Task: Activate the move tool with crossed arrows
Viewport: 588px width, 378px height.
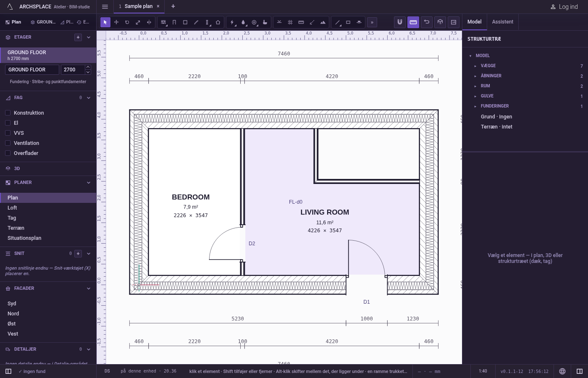Action: [x=116, y=22]
